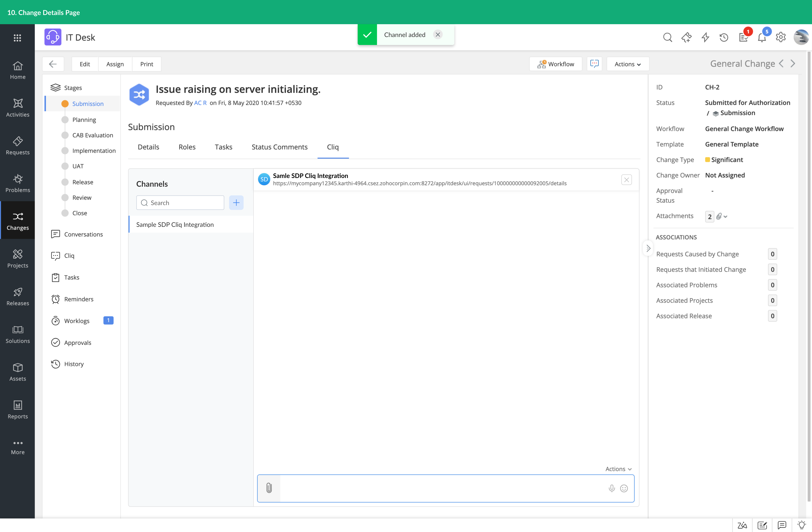Screen dimensions: 812x532
Task: Click the Cliq chat icon beside Workflow
Action: coord(594,64)
